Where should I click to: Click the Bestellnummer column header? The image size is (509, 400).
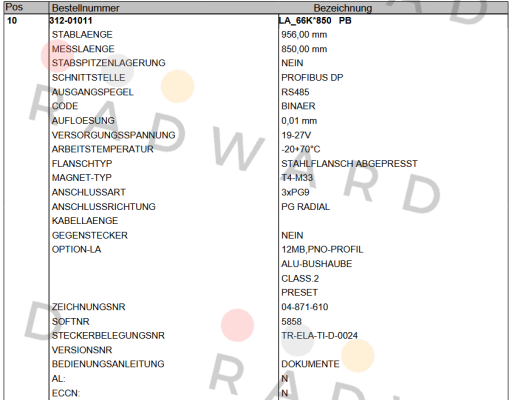(x=86, y=8)
